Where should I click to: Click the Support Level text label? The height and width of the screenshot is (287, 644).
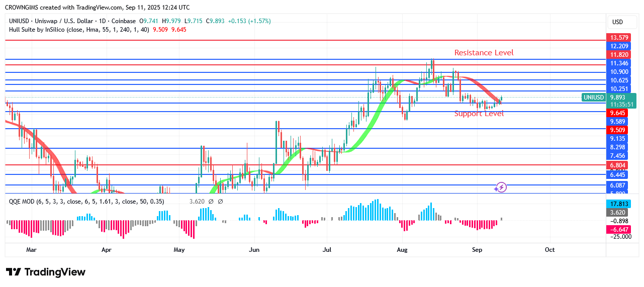479,114
